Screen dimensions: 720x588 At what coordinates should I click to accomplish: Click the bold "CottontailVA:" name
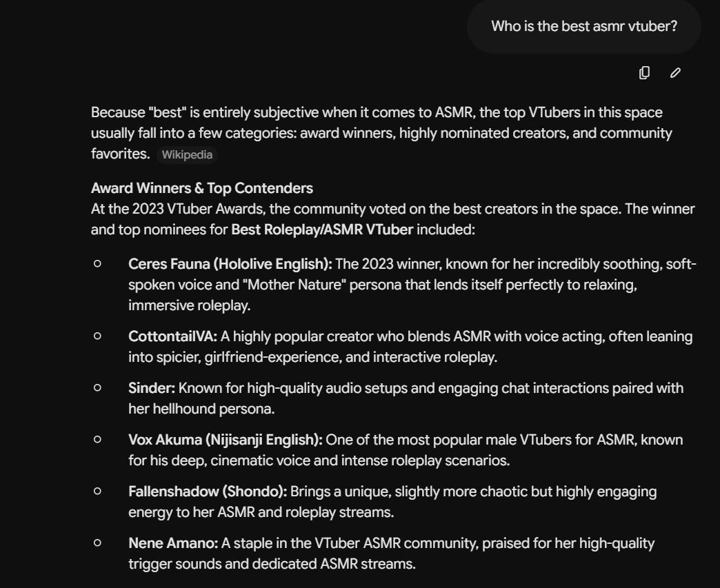(x=172, y=336)
